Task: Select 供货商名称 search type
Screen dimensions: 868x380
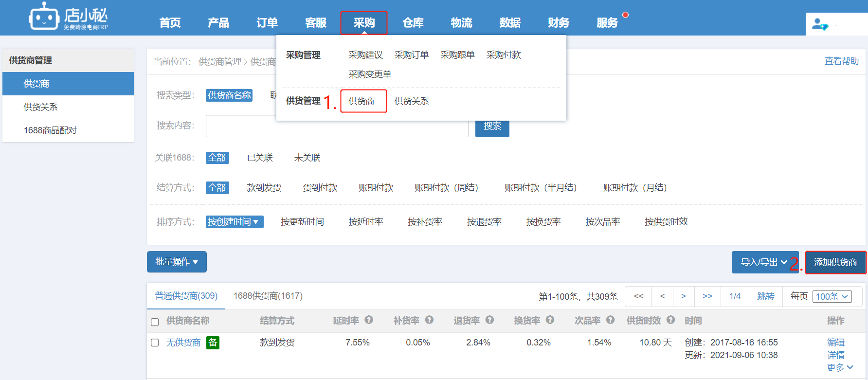Action: 229,95
